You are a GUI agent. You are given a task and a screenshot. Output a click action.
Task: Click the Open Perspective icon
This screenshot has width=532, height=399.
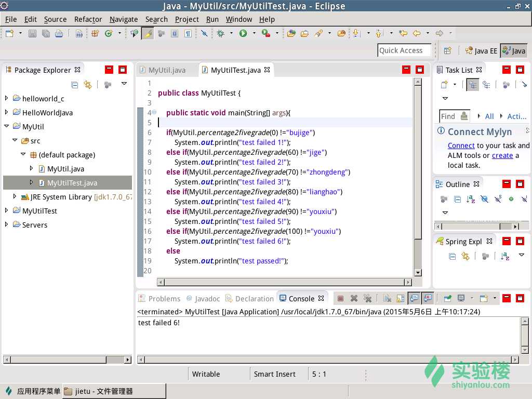tap(447, 51)
